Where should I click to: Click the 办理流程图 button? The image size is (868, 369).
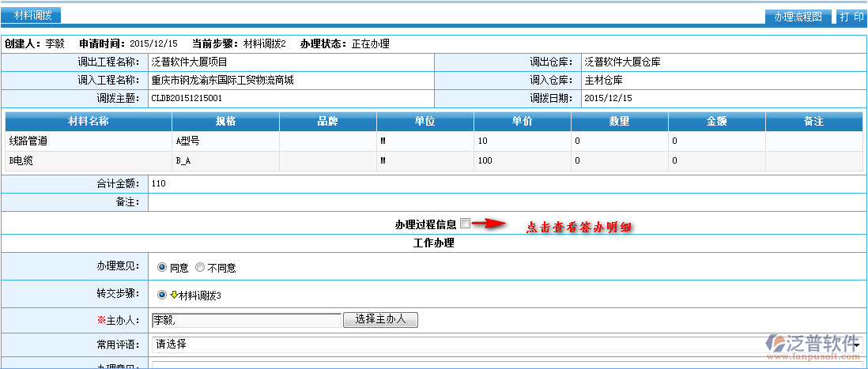(x=798, y=17)
